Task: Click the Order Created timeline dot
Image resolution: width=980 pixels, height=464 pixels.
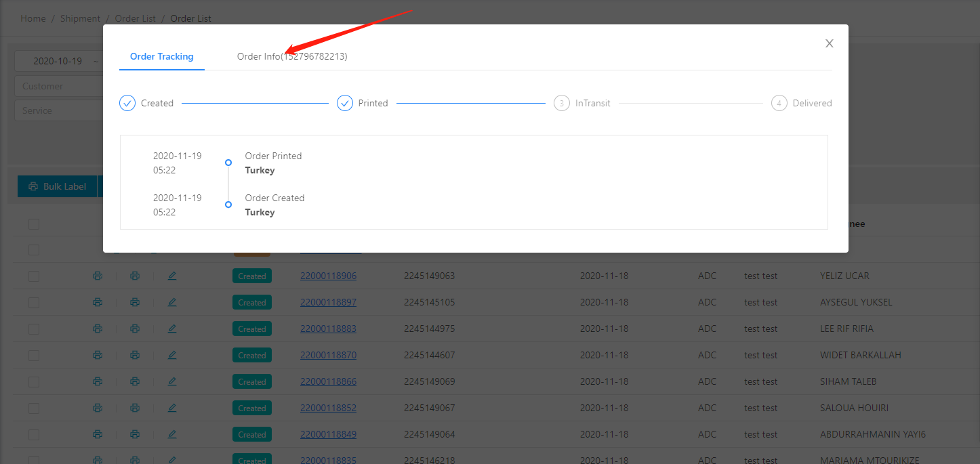Action: (x=228, y=205)
